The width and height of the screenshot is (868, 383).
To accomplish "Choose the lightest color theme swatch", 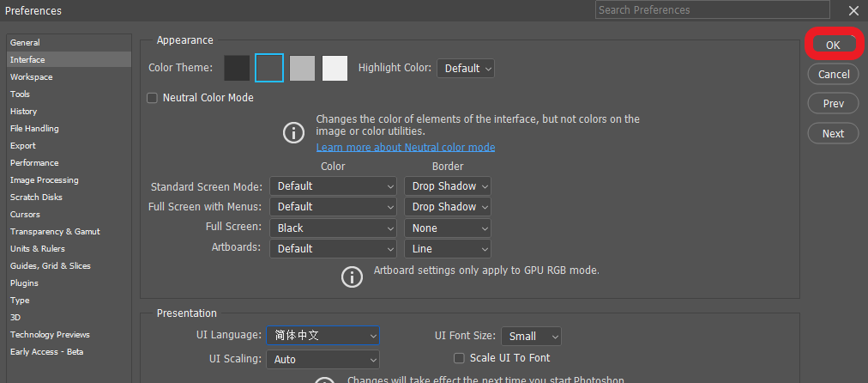I will (335, 68).
